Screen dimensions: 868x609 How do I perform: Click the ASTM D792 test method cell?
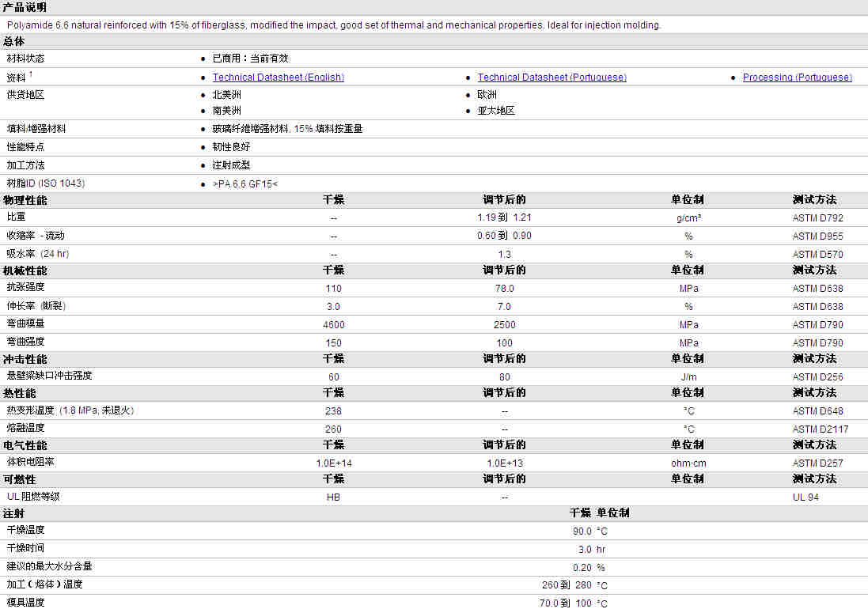(817, 217)
